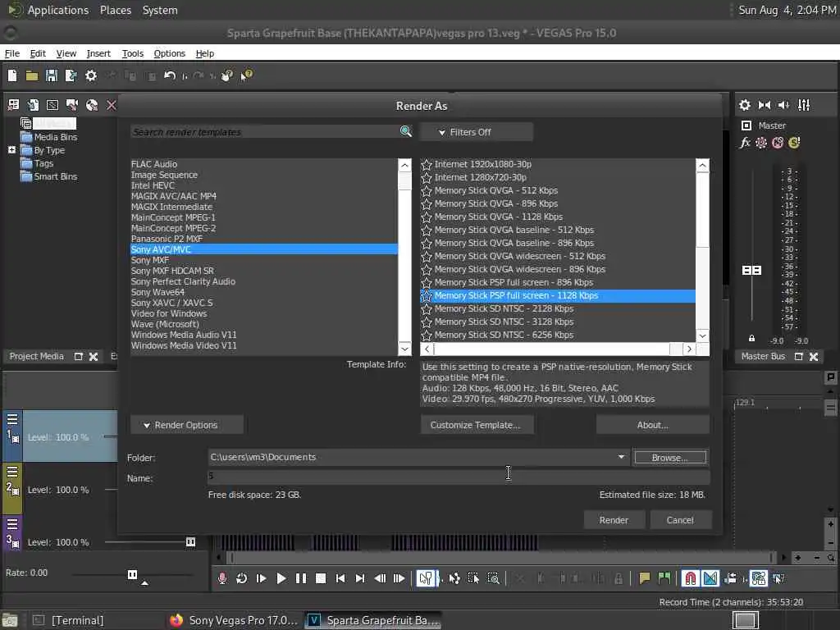The width and height of the screenshot is (840, 630).
Task: Click the Pause button
Action: click(300, 578)
